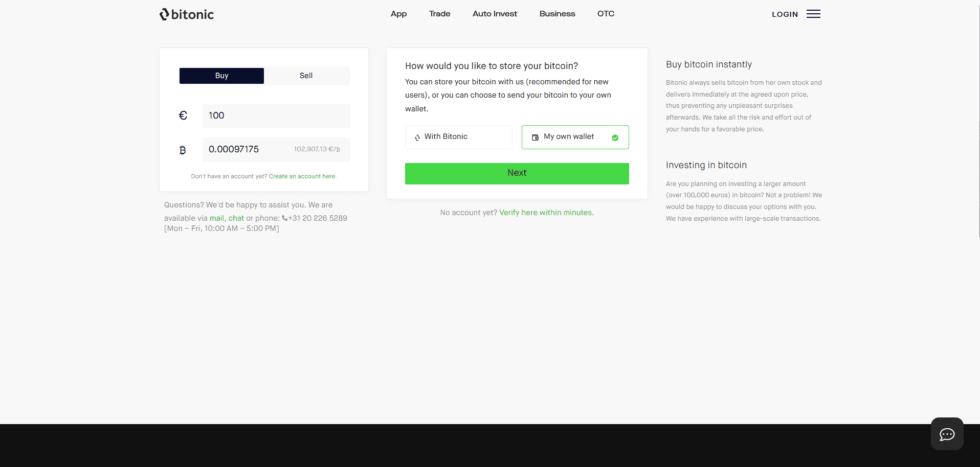Open the App menu item
Screen dimensions: 980x467
[398, 14]
